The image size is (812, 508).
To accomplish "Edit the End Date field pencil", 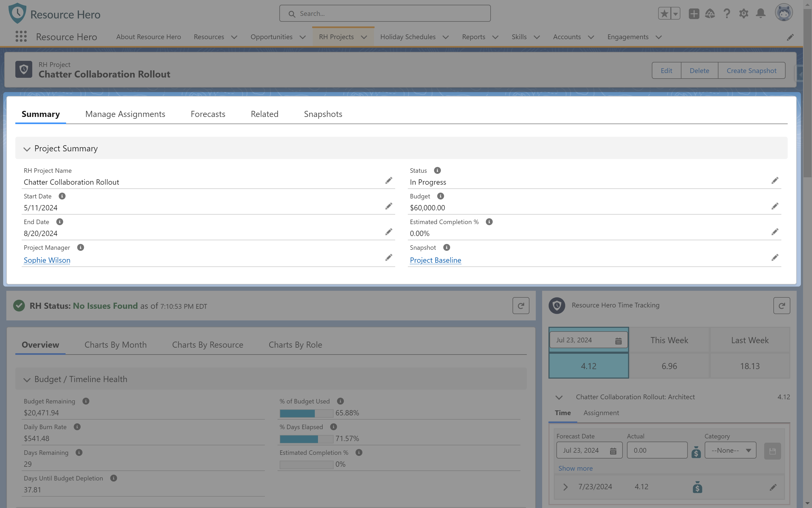I will pyautogui.click(x=389, y=232).
